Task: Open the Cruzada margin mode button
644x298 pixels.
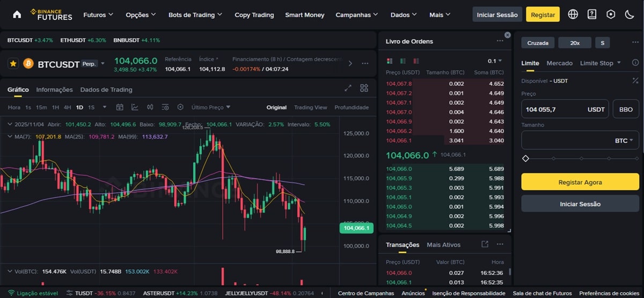Action: [538, 42]
